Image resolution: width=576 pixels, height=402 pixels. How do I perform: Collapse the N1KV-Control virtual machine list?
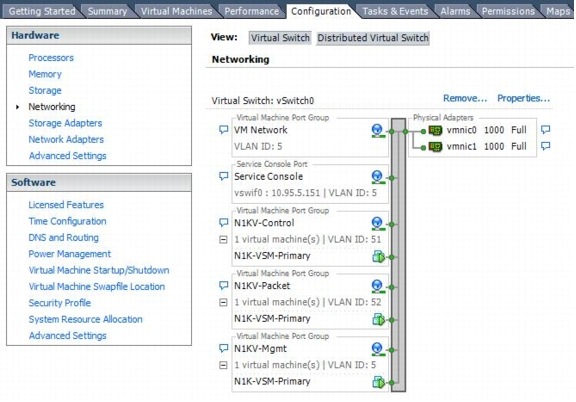[223, 240]
